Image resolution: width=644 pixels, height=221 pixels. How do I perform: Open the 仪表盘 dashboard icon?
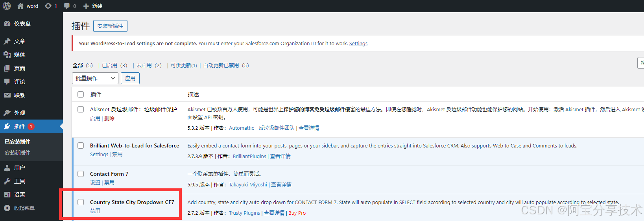[7, 24]
